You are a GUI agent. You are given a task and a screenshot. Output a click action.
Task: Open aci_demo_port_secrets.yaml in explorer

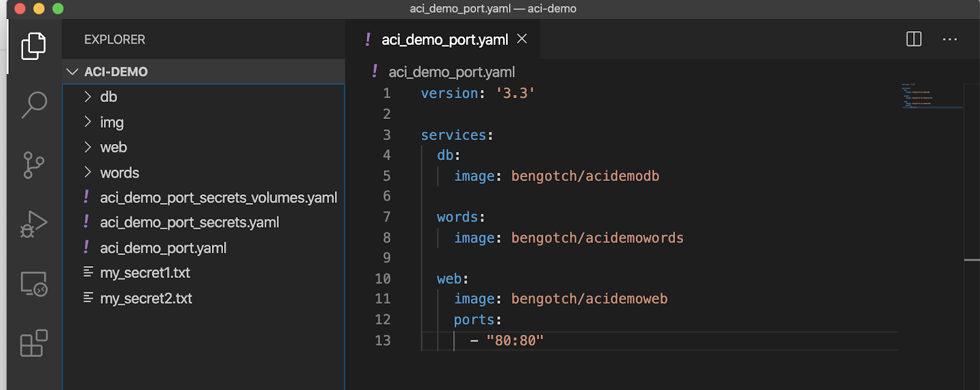click(189, 223)
